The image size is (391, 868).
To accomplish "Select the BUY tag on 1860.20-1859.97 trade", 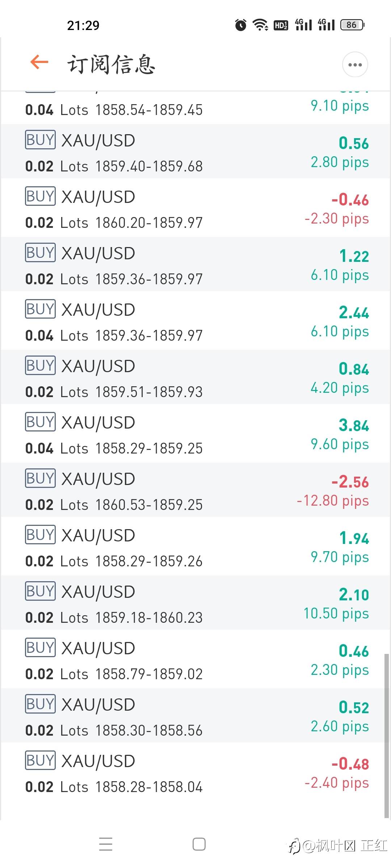I will pyautogui.click(x=40, y=196).
